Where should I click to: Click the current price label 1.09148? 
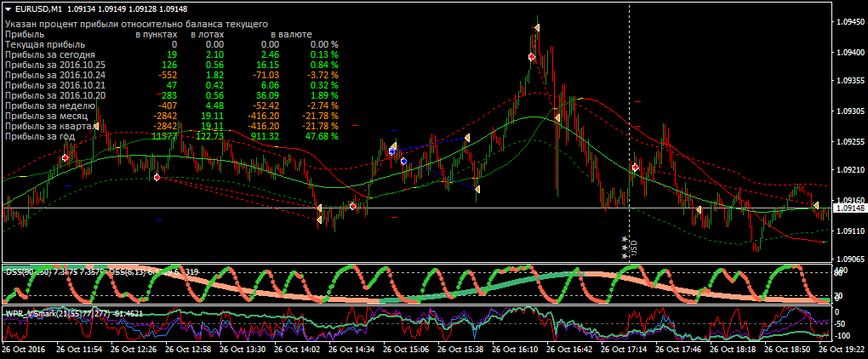click(849, 208)
